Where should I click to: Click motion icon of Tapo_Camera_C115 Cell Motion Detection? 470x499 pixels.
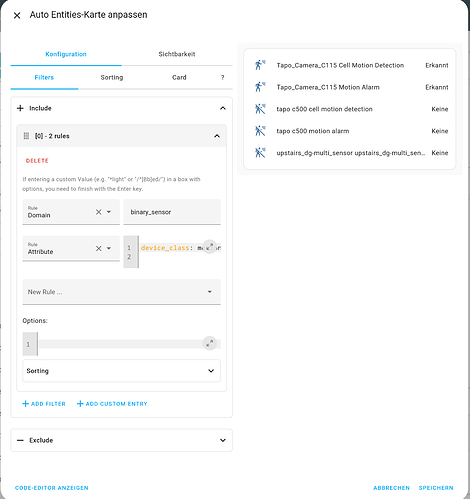[x=260, y=65]
